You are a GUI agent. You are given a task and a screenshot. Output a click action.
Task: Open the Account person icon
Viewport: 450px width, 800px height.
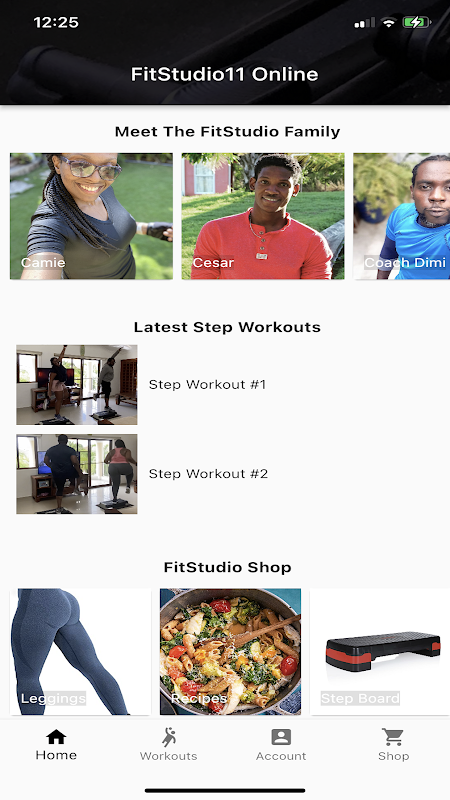tap(281, 737)
